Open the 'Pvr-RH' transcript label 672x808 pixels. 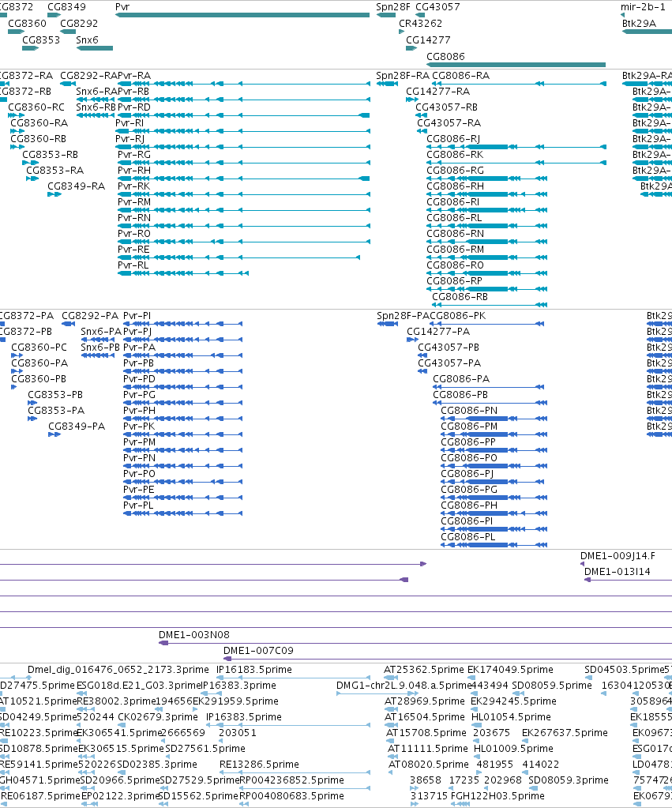(134, 170)
